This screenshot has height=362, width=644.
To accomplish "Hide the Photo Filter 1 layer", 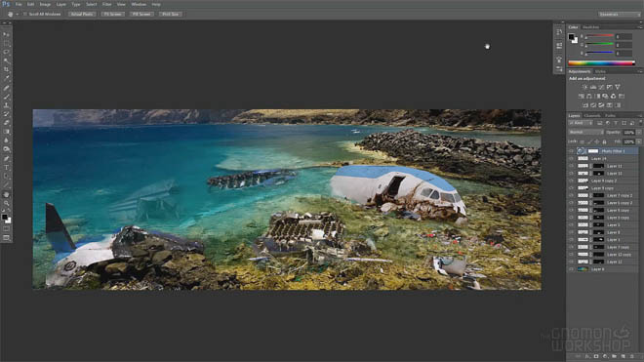I will tap(571, 151).
